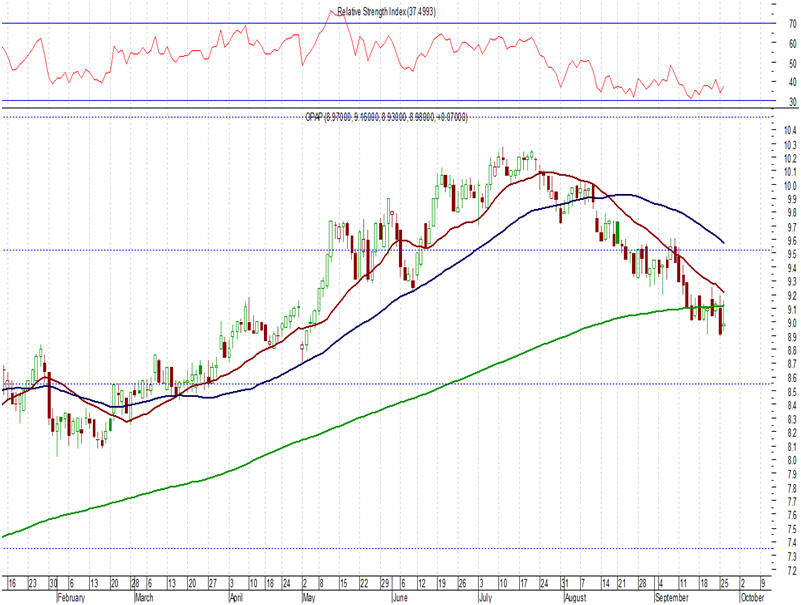The height and width of the screenshot is (605, 801).
Task: Click the 7.8 price axis label
Action: pyautogui.click(x=792, y=488)
